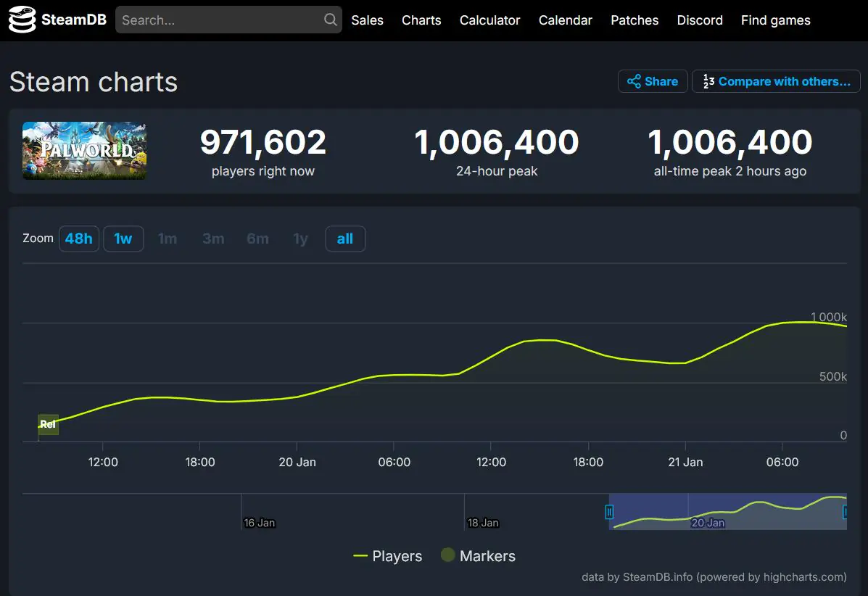This screenshot has width=868, height=596.
Task: Click the 20 Jan x-axis label
Action: [x=297, y=462]
